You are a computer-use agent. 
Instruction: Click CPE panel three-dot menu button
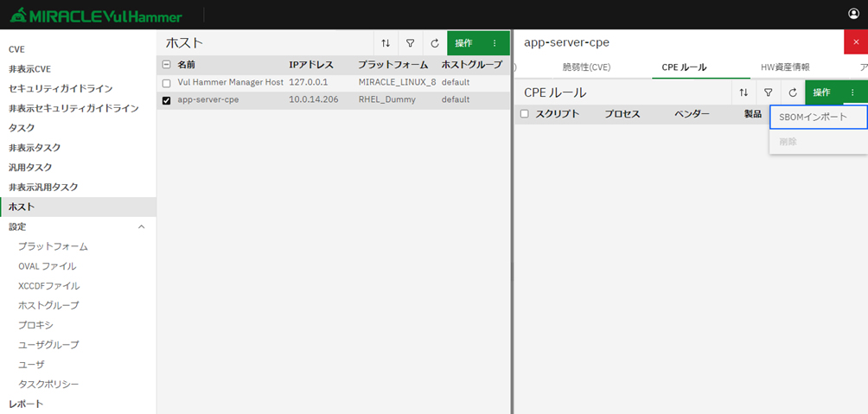(x=852, y=92)
